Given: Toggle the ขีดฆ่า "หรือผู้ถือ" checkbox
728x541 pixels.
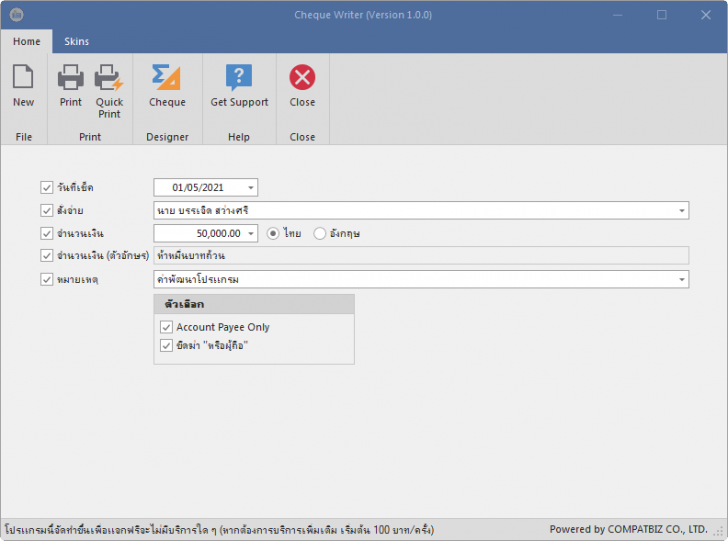Looking at the screenshot, I should pyautogui.click(x=166, y=345).
